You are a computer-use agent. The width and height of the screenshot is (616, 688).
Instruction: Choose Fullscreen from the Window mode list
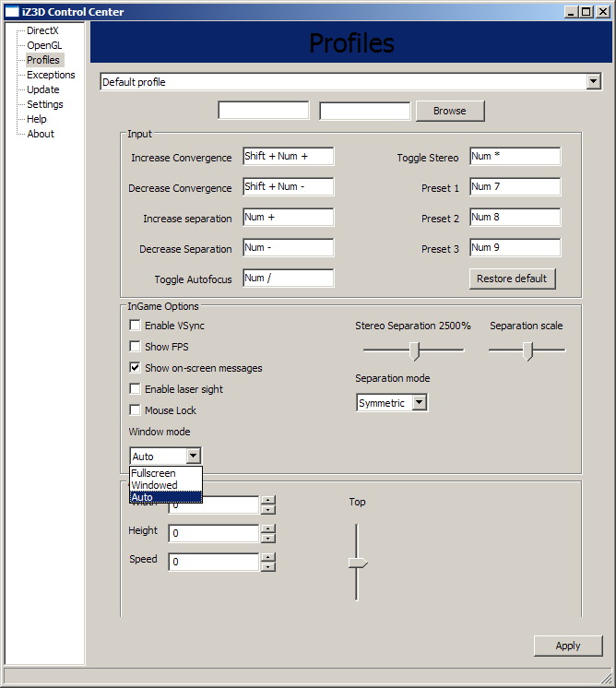tap(166, 473)
